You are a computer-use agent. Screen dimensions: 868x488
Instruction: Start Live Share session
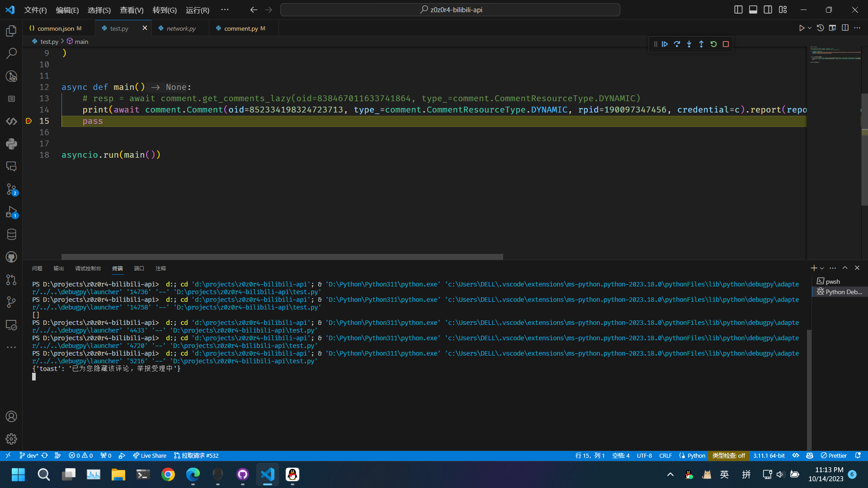(x=150, y=455)
